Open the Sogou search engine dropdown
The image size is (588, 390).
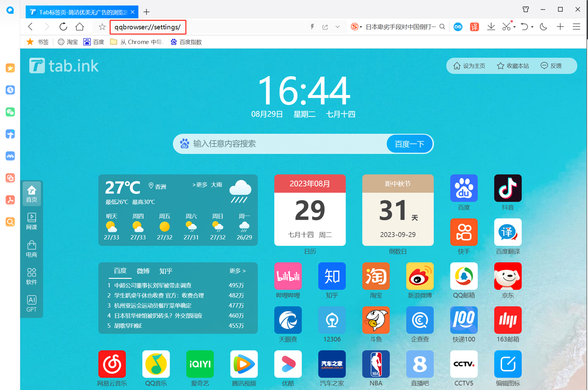click(356, 27)
